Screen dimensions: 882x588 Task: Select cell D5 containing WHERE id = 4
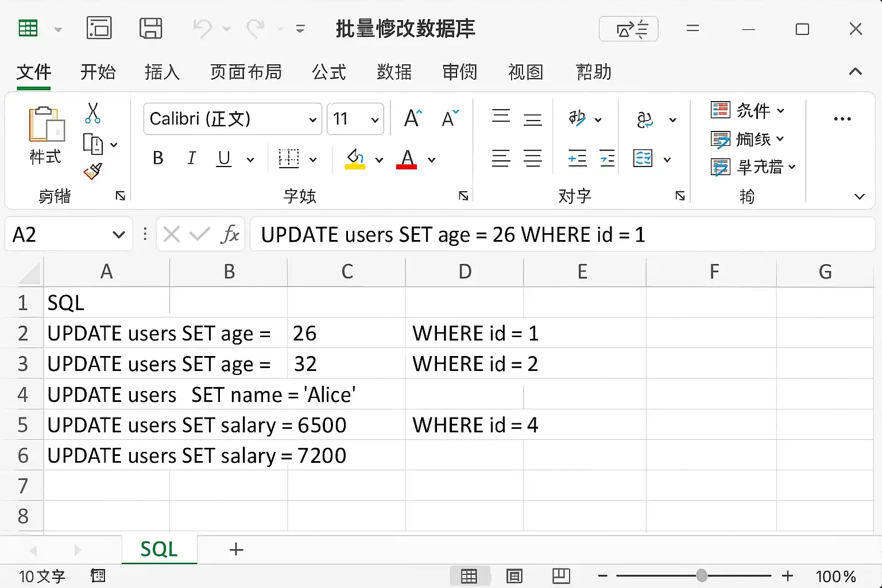pos(465,425)
